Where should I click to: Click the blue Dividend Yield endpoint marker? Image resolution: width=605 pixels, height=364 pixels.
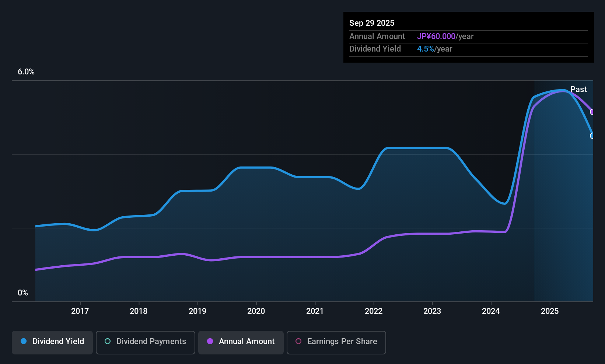592,136
